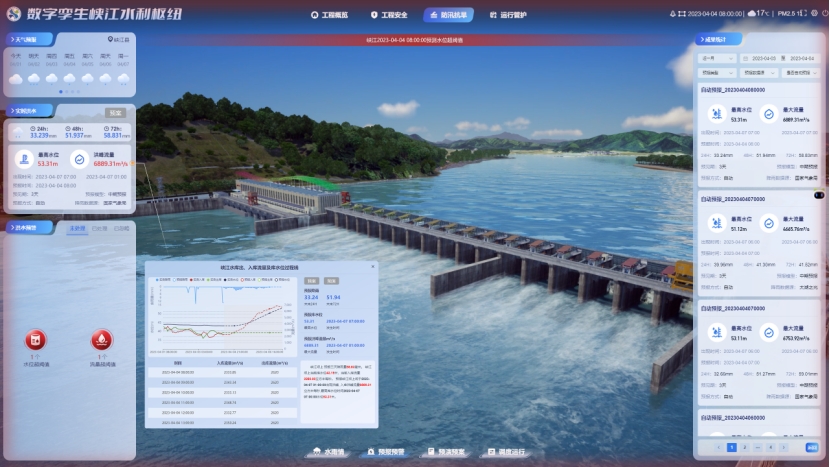
Task: Select the second weather carousel dot
Action: tap(67, 92)
